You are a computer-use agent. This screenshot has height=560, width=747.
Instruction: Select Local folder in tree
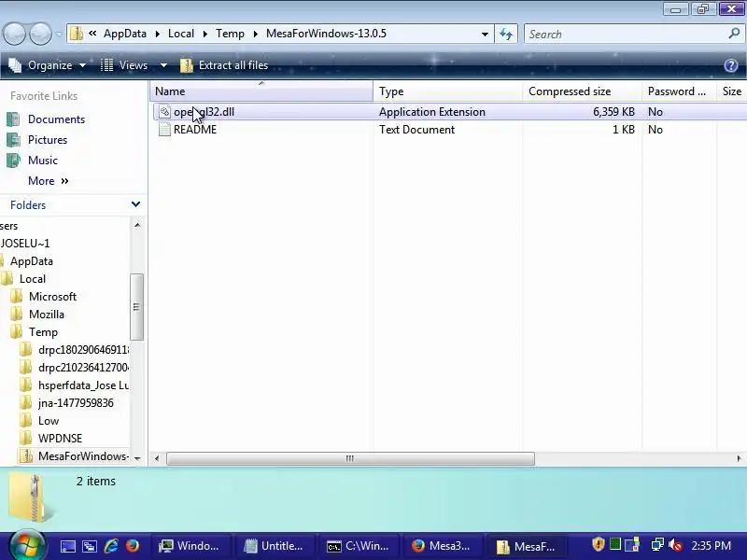tap(33, 278)
